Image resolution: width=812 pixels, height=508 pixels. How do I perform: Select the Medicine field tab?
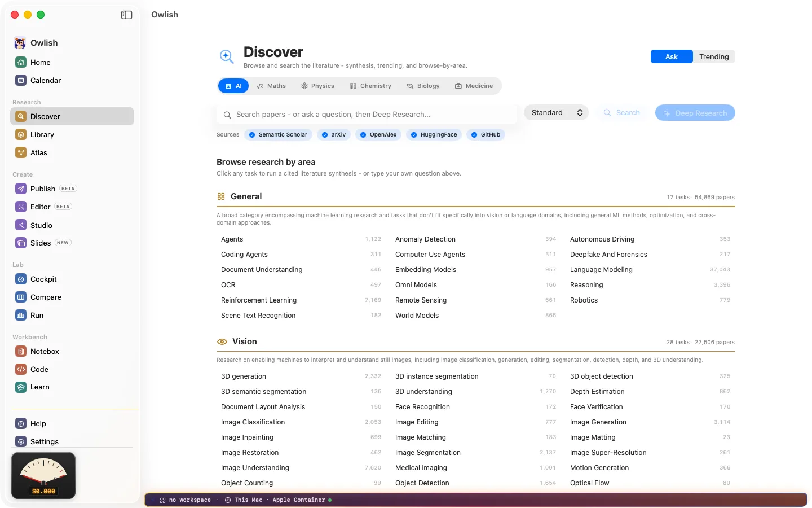[x=474, y=86]
